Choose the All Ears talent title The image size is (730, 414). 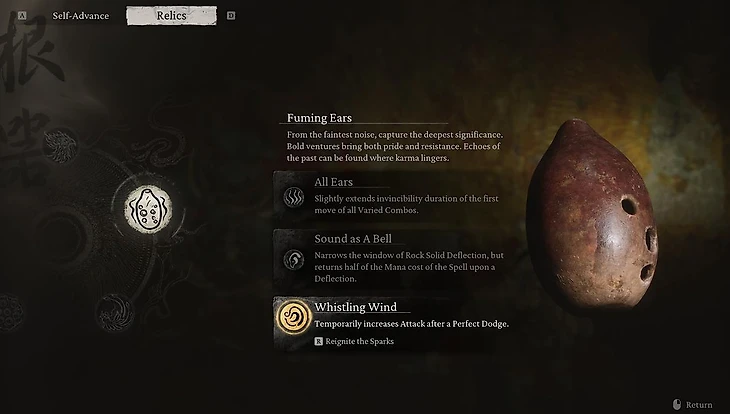[x=333, y=182]
